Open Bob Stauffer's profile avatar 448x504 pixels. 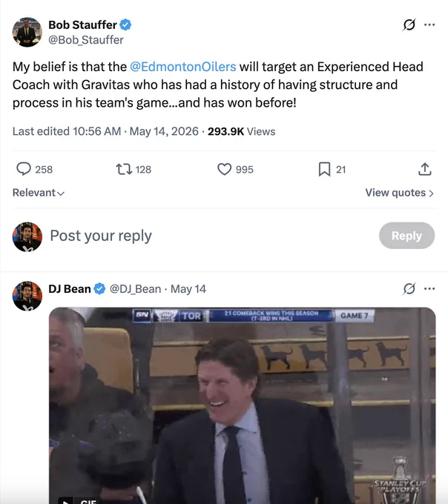coord(27,32)
